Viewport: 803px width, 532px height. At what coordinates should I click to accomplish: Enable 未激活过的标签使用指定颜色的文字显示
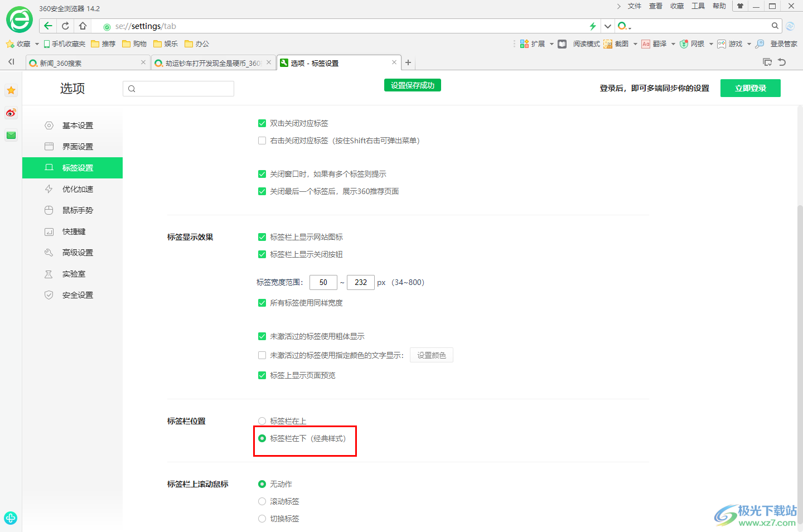tap(262, 355)
